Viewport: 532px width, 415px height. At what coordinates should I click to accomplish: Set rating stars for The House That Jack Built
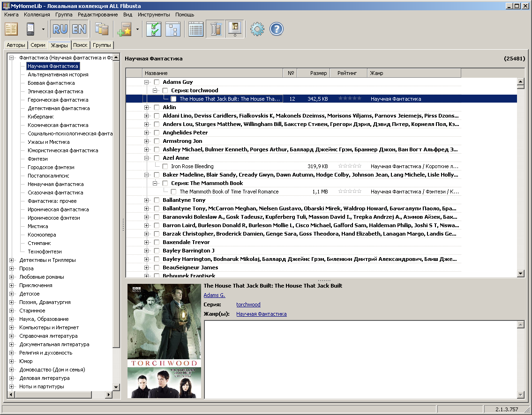click(x=350, y=99)
